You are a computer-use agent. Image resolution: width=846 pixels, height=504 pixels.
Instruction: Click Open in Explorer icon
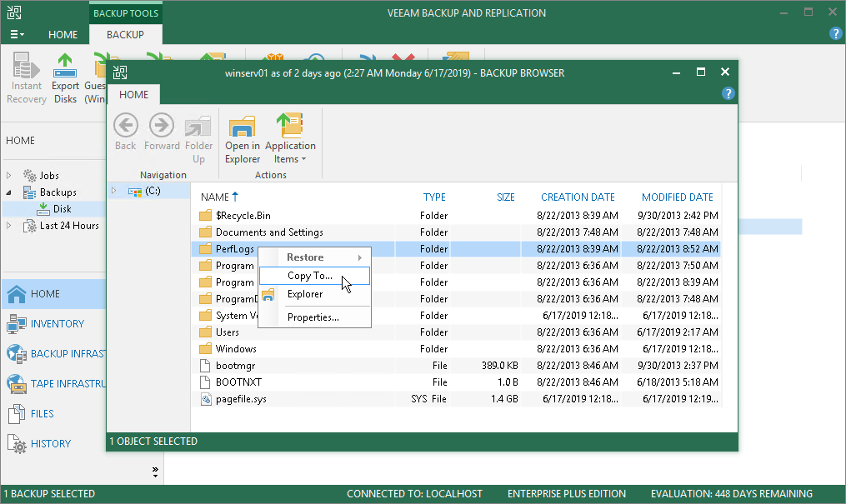click(243, 126)
